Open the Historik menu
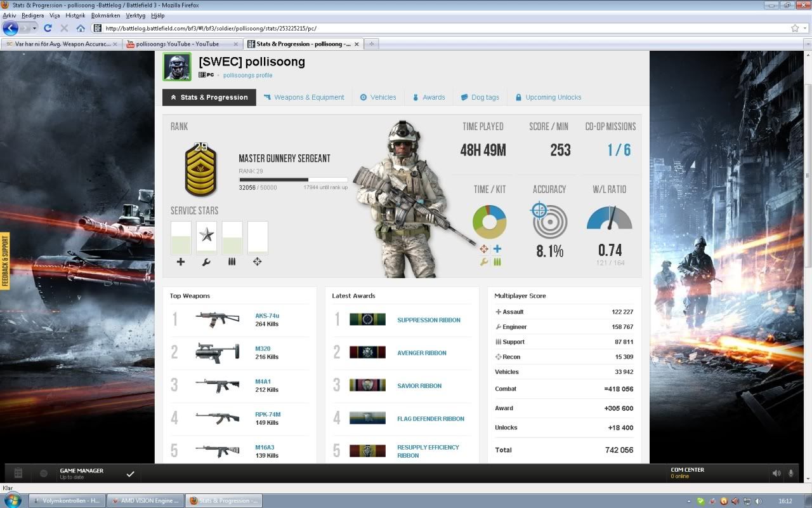 tap(75, 15)
